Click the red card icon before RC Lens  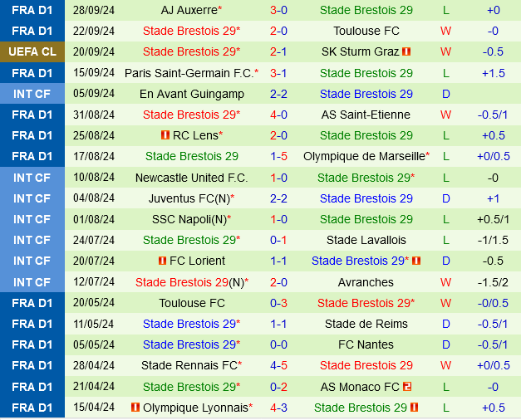click(x=165, y=135)
